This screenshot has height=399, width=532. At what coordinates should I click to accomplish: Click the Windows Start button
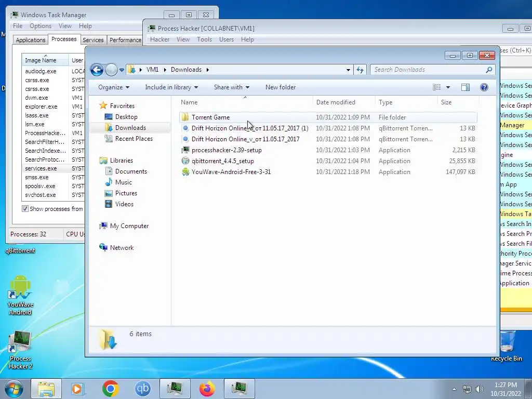(14, 389)
